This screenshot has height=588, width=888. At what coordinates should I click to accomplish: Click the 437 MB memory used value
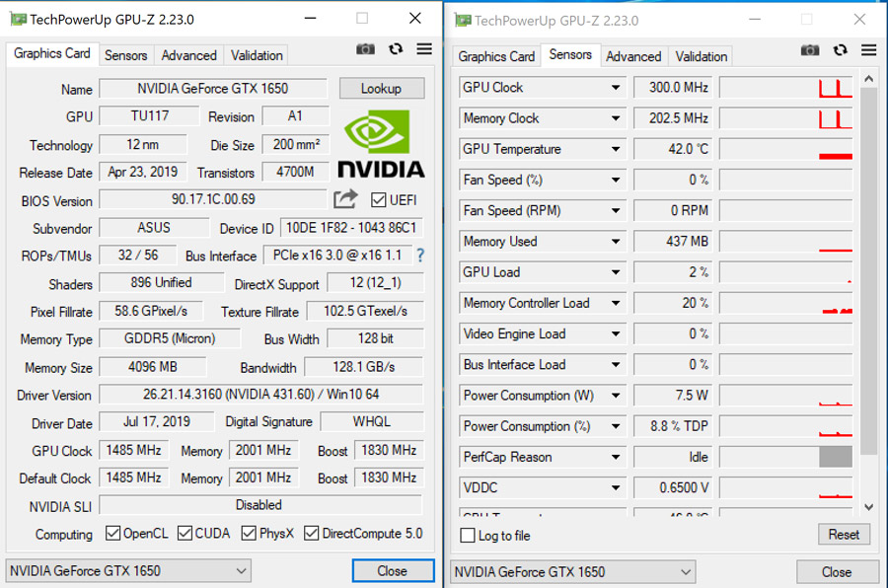[673, 242]
